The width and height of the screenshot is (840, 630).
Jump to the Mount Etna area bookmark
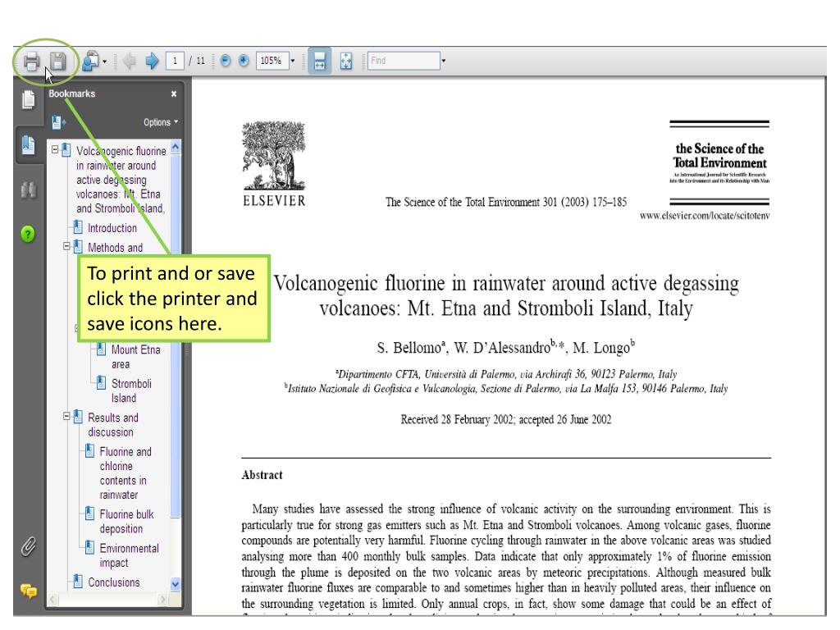point(135,357)
